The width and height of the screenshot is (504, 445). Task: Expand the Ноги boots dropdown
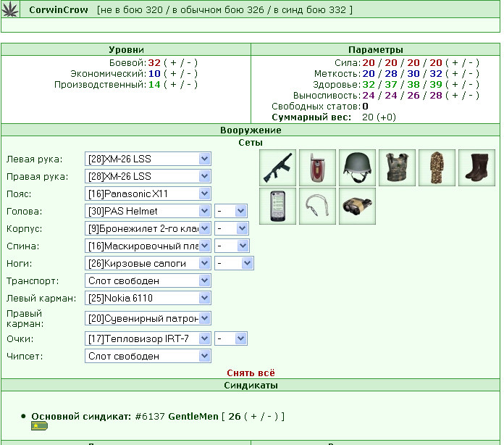(x=148, y=263)
